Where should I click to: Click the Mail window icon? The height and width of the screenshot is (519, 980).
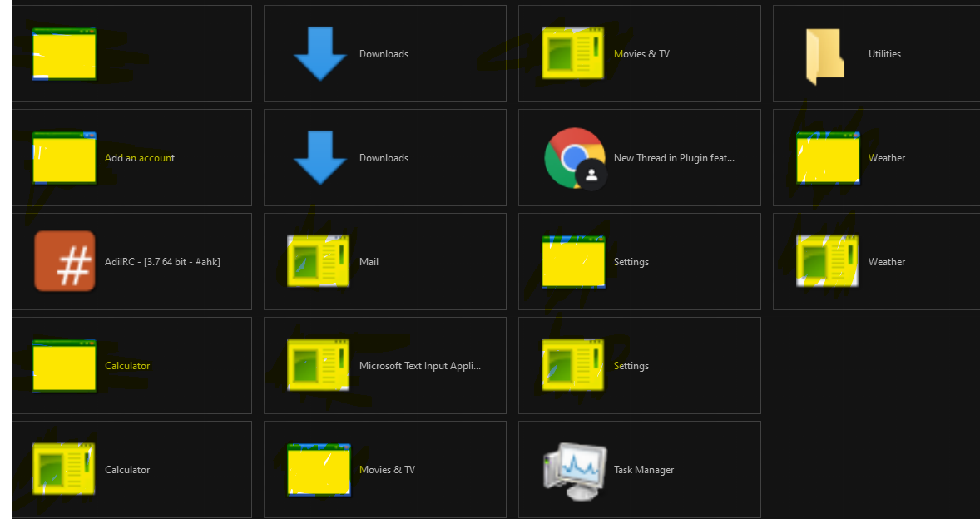[x=319, y=261]
